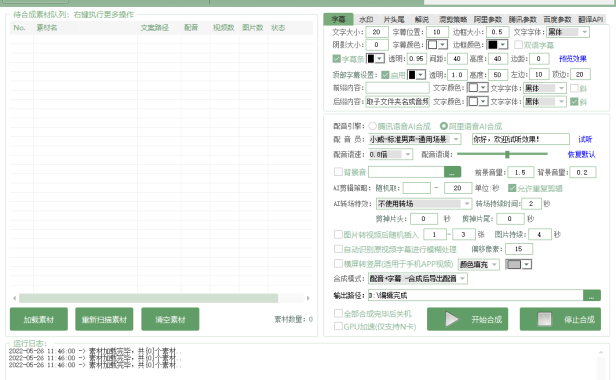Image resolution: width=616 pixels, height=380 pixels.
Task: Open 文字颜色 picker in 后缀内容 row
Action: point(478,102)
